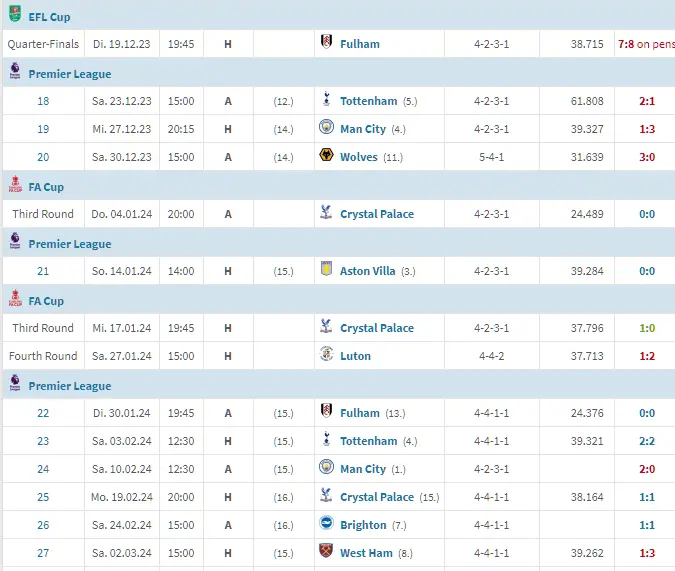Open the EFL Cup competition link

pyautogui.click(x=49, y=17)
